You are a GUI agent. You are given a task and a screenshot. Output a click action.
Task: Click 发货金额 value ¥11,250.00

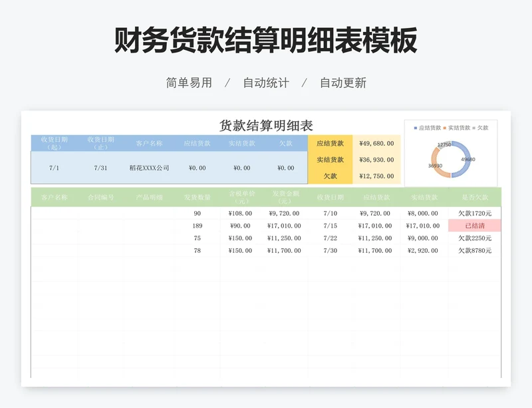pyautogui.click(x=284, y=238)
